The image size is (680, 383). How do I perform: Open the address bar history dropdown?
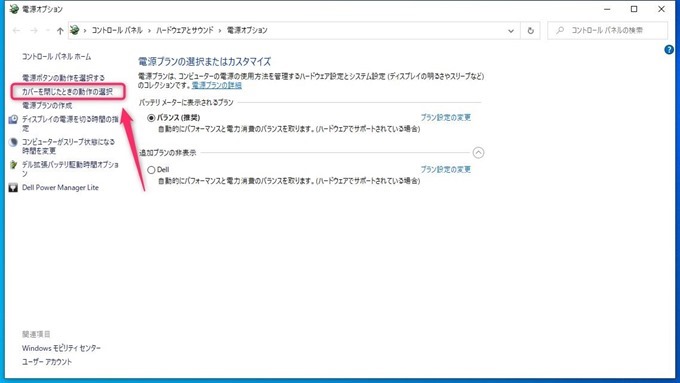(511, 31)
